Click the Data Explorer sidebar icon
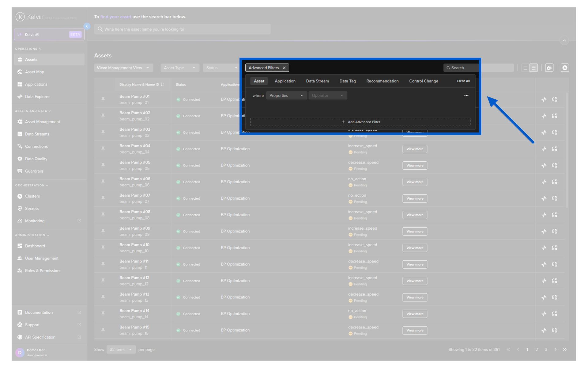 (20, 97)
